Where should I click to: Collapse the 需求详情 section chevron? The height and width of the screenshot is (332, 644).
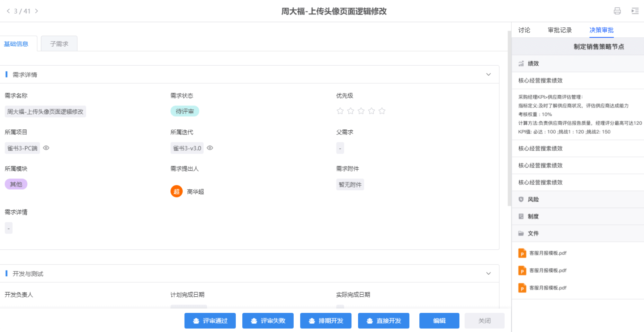coord(489,74)
